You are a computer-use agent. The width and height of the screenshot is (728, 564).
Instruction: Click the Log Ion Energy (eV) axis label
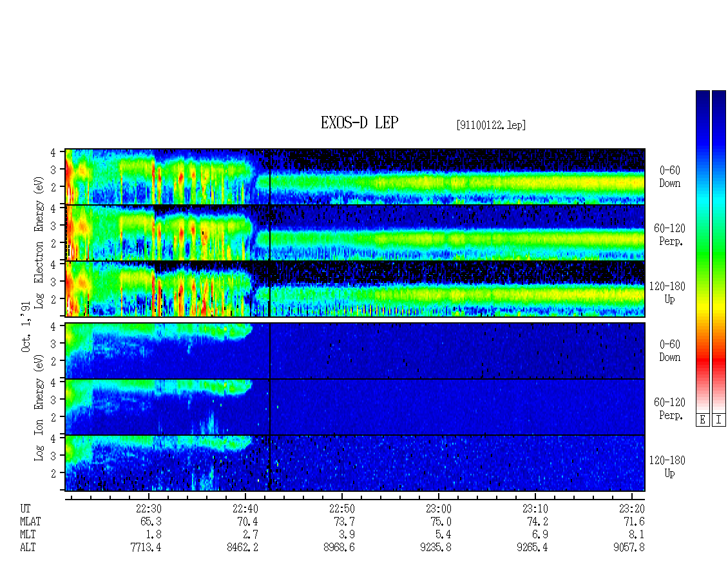[x=39, y=408]
